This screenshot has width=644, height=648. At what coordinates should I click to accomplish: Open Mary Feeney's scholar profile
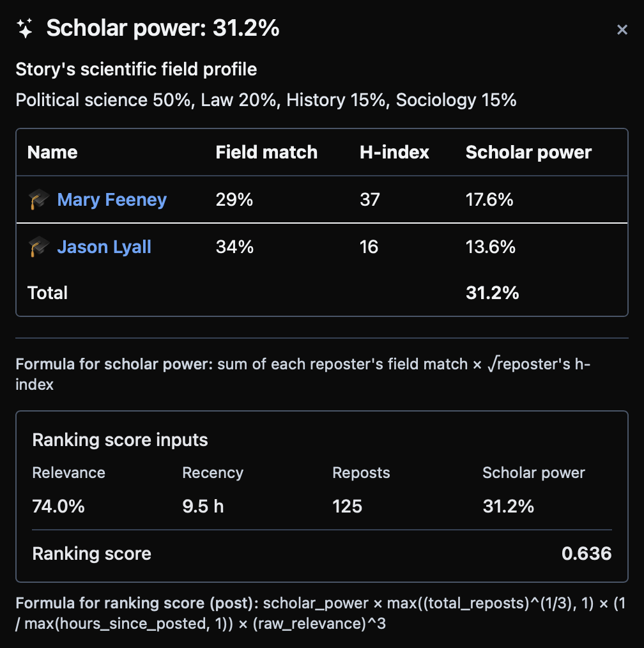click(x=111, y=199)
